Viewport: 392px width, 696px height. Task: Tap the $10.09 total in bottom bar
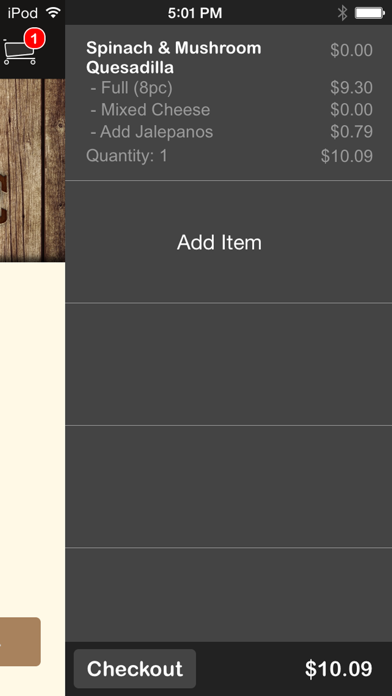point(338,668)
